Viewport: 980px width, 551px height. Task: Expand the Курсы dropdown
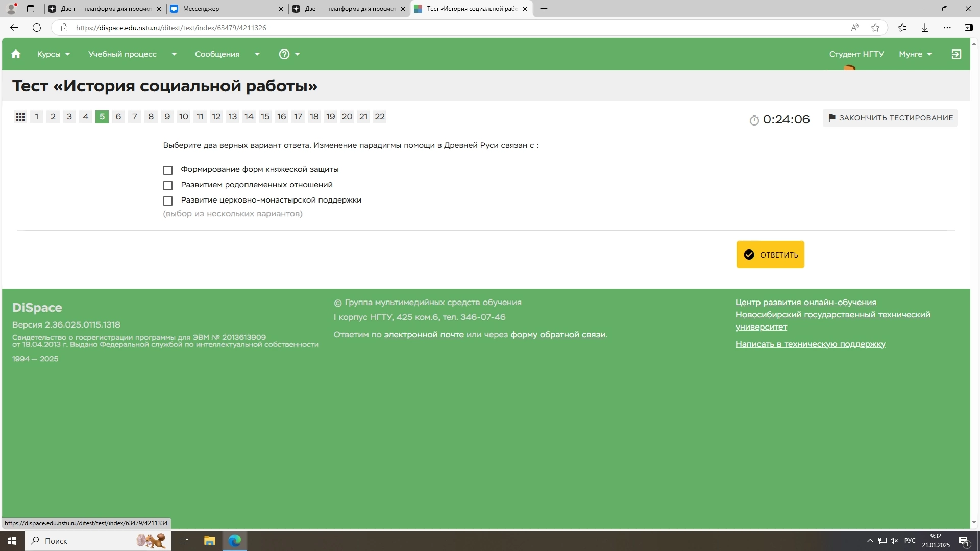[54, 54]
